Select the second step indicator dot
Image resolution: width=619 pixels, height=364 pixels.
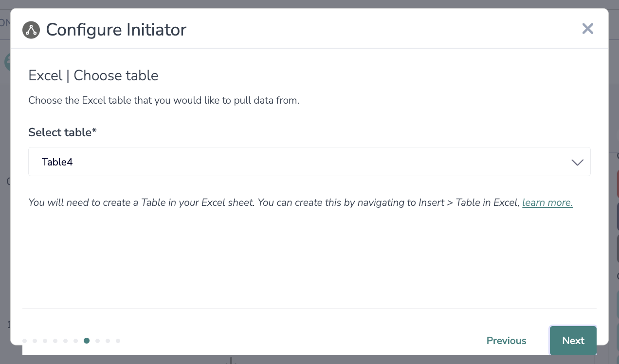(x=35, y=341)
